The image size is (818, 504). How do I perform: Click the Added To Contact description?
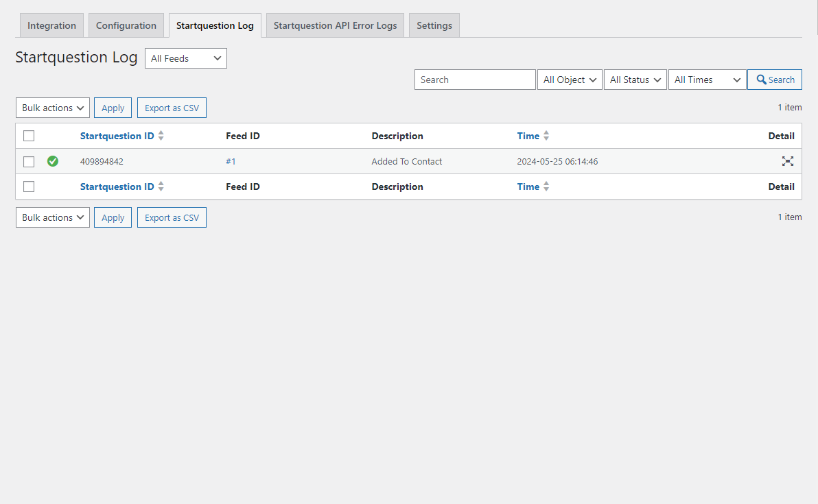tap(406, 162)
